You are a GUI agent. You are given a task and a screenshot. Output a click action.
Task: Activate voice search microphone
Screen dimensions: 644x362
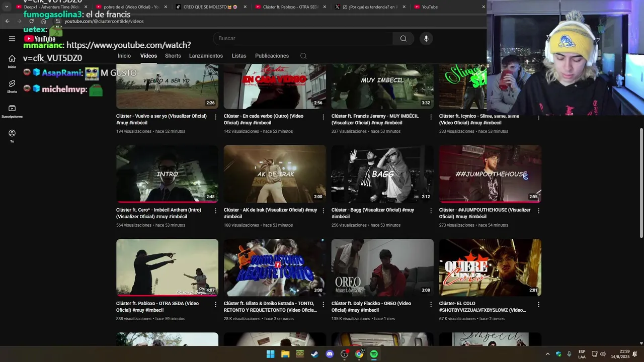426,38
